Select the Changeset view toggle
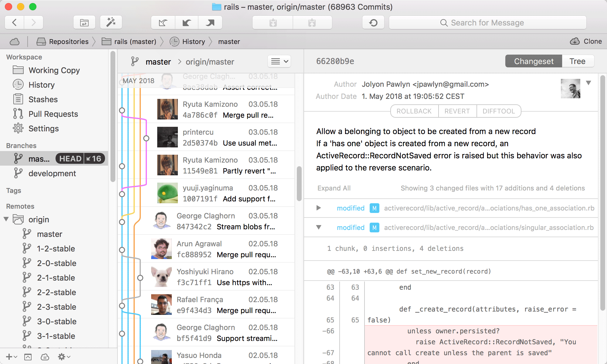Image resolution: width=607 pixels, height=364 pixels. pyautogui.click(x=534, y=61)
